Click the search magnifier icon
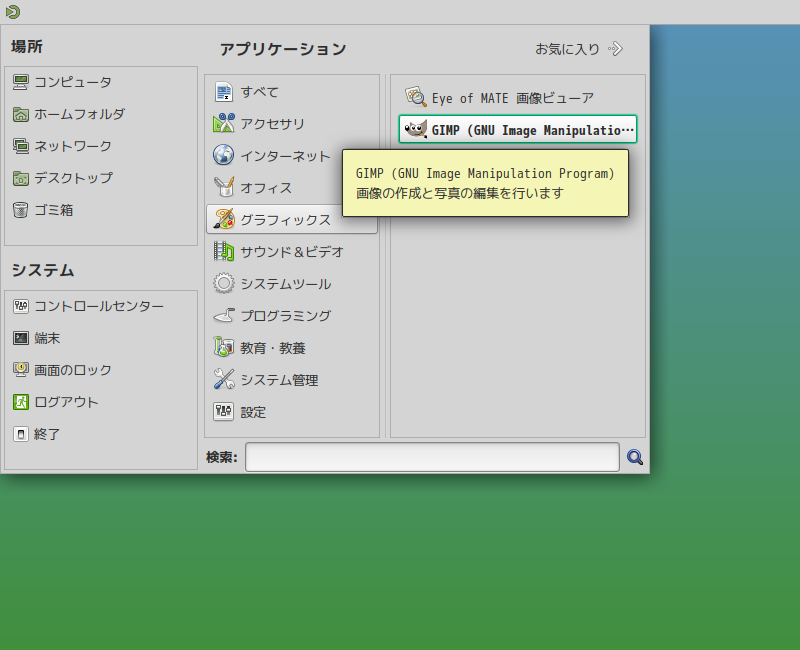Image resolution: width=800 pixels, height=650 pixels. [x=634, y=457]
